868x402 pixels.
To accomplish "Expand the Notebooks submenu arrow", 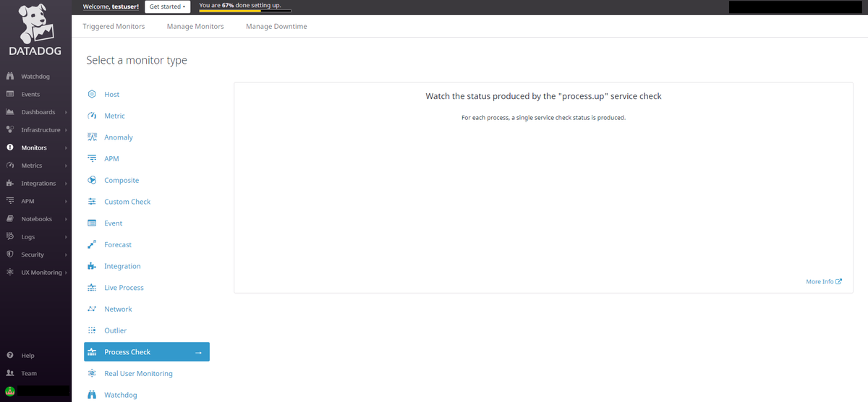I will (66, 219).
